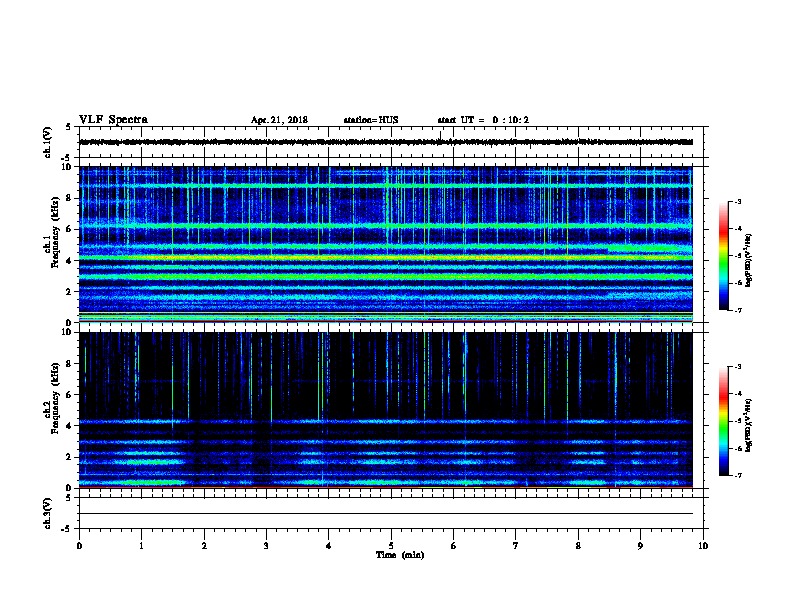Select the "9" tick on the time axis
The width and height of the screenshot is (792, 612).
click(640, 546)
